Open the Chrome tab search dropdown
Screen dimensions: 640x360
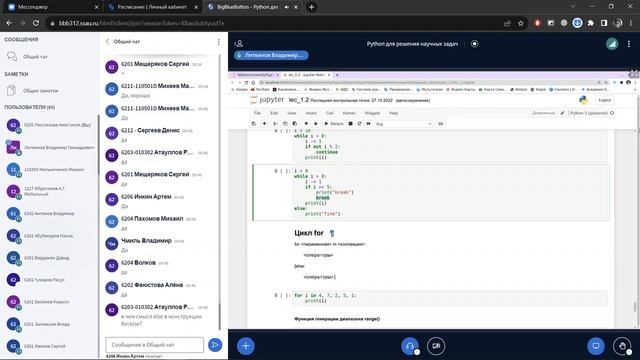tap(573, 7)
